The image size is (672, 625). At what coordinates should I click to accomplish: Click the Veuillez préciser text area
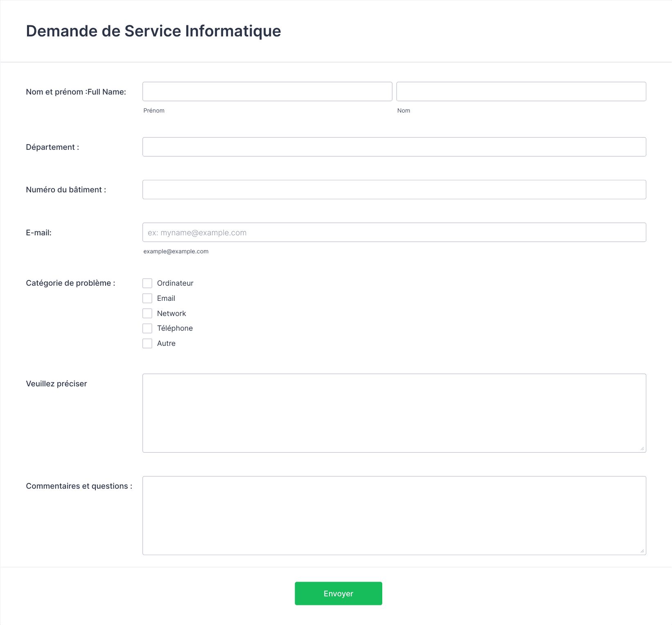click(394, 413)
